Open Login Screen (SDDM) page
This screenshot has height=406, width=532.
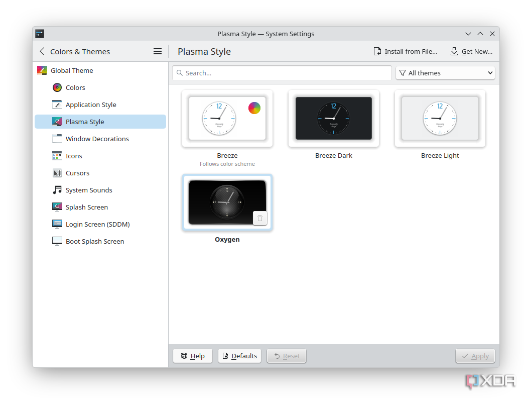tap(100, 224)
